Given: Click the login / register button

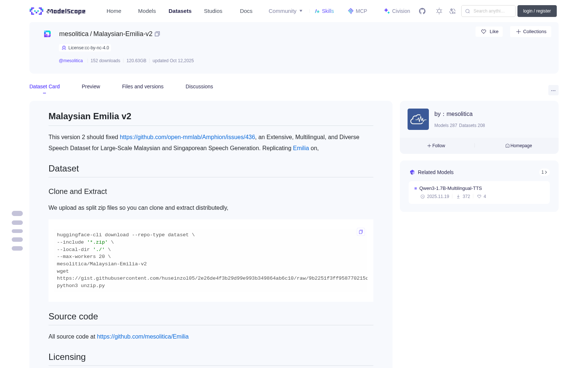Looking at the screenshot, I should tap(537, 11).
